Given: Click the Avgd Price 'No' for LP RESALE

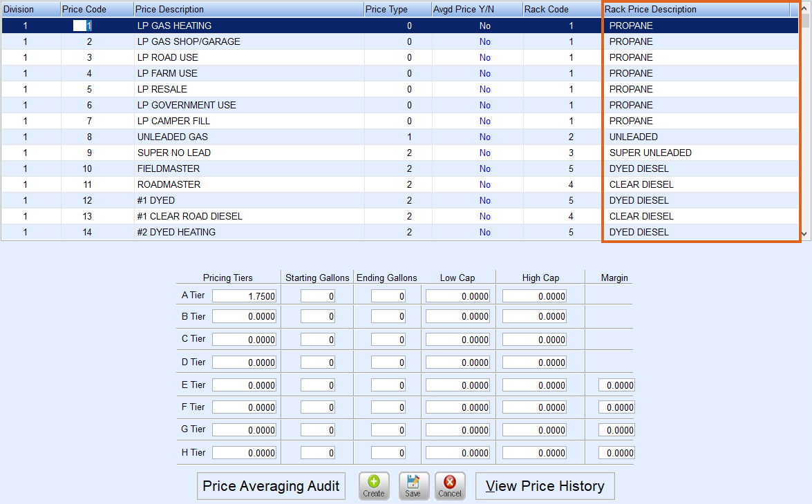Looking at the screenshot, I should pos(484,89).
